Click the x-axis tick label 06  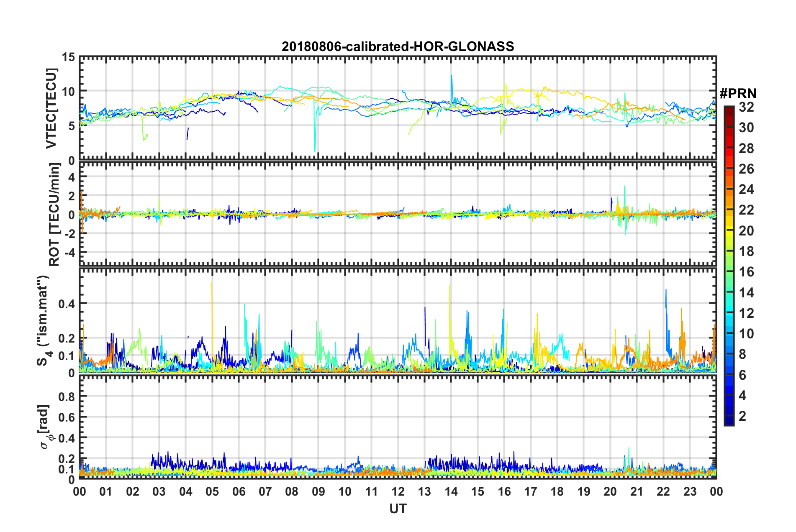coord(239,491)
